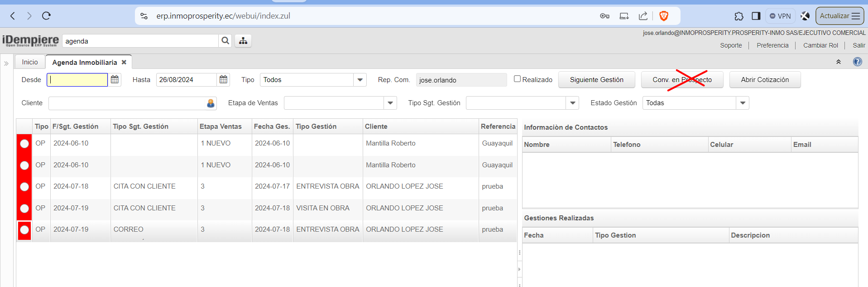
Task: Open the blue help question mark icon
Action: pyautogui.click(x=857, y=62)
